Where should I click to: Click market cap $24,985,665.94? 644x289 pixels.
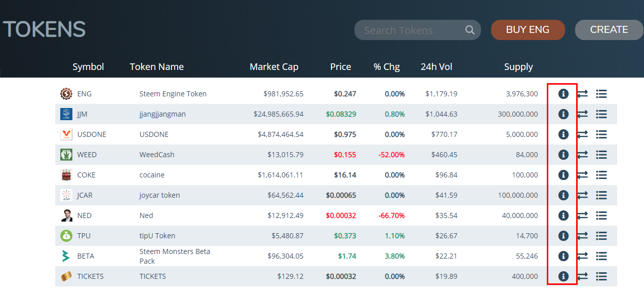pos(278,114)
